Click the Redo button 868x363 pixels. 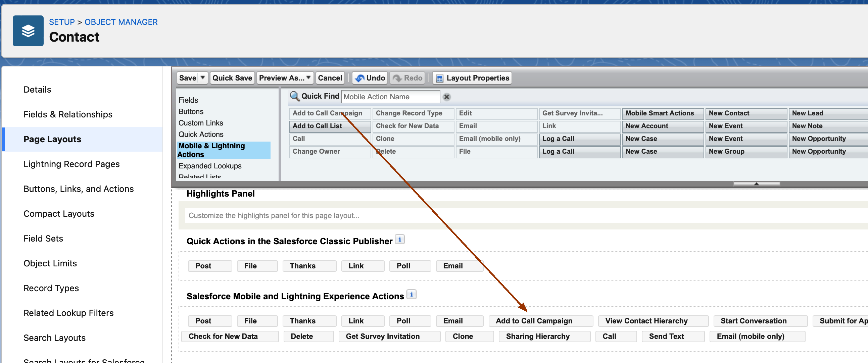407,78
